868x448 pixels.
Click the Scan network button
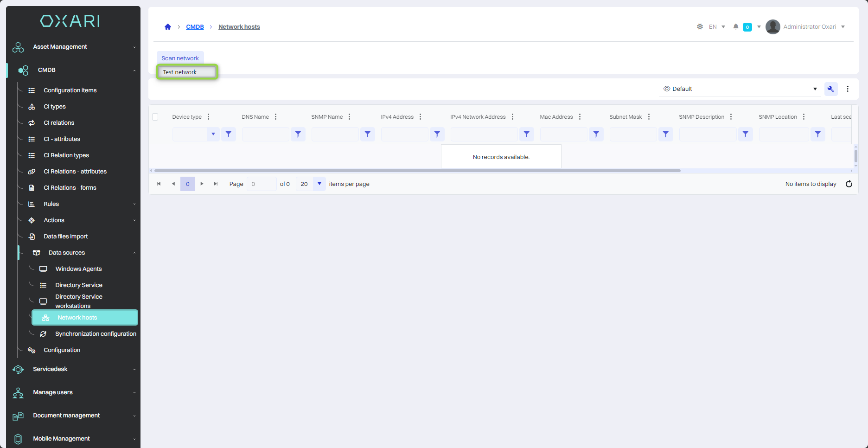(x=180, y=58)
